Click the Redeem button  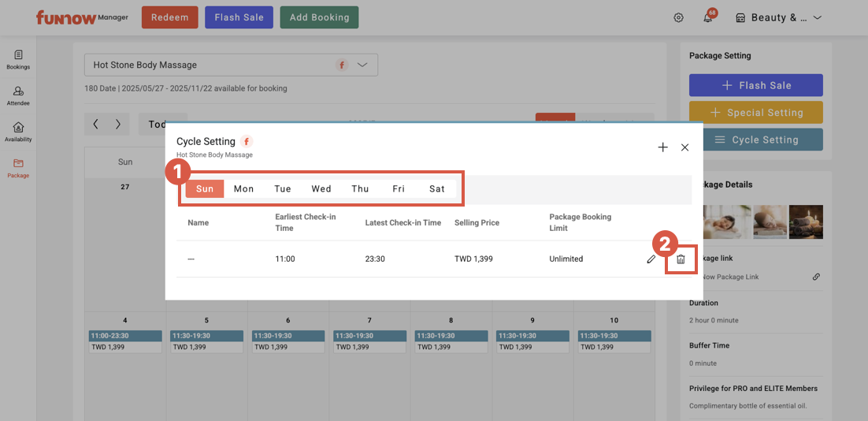point(170,17)
